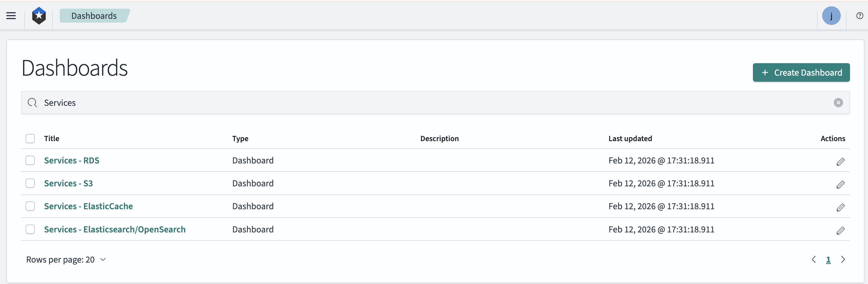Click the previous page chevron
868x284 pixels.
pyautogui.click(x=814, y=259)
